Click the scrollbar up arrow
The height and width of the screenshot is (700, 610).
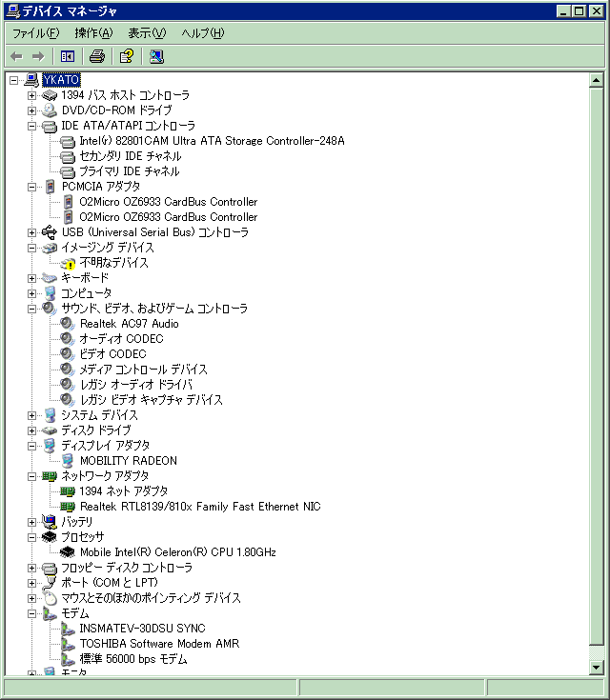[596, 80]
